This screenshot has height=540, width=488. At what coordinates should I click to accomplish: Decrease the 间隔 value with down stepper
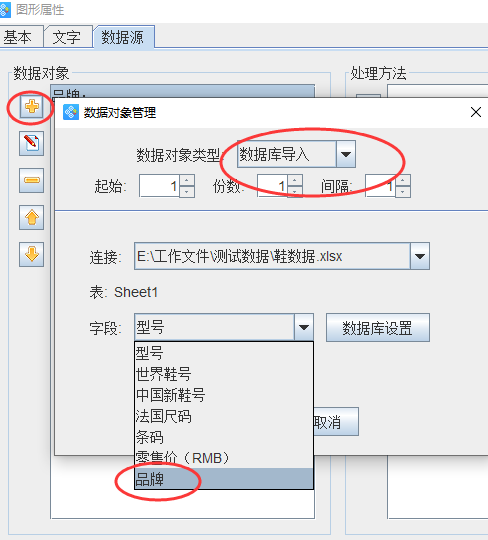coord(403,191)
